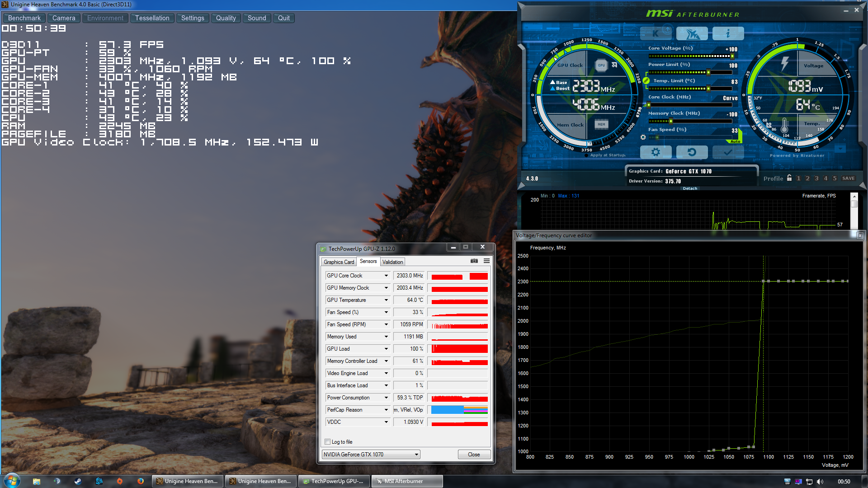The height and width of the screenshot is (488, 868).
Task: Toggle the Auto fan speed mode
Action: click(735, 141)
